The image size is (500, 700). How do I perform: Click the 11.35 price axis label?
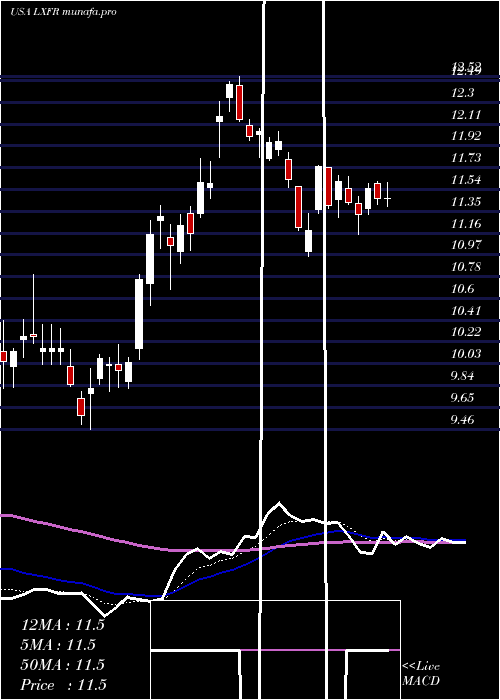pos(466,202)
